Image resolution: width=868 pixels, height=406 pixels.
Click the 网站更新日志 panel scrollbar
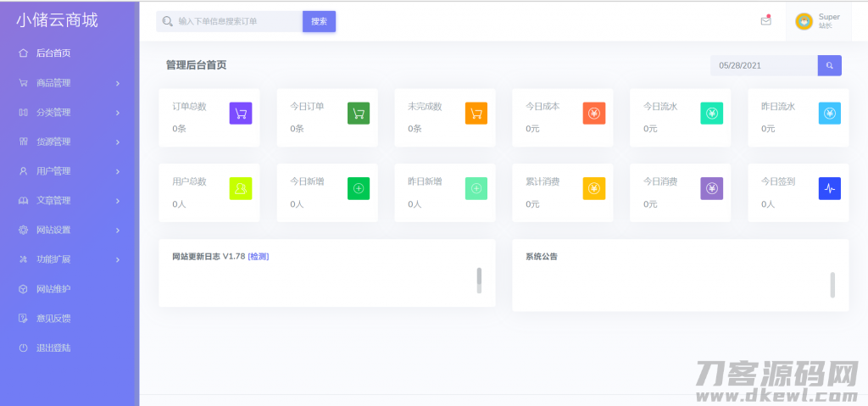479,280
